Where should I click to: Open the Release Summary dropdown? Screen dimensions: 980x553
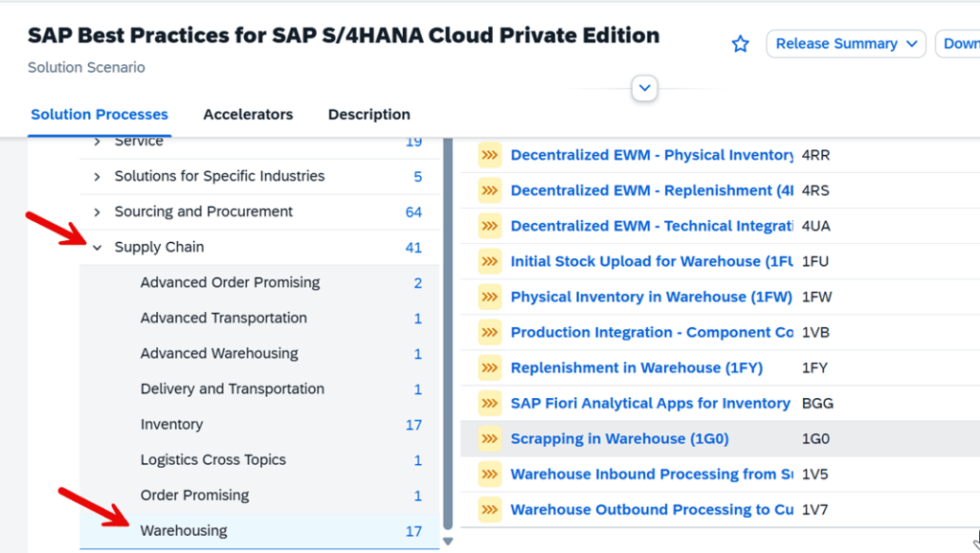coord(845,43)
